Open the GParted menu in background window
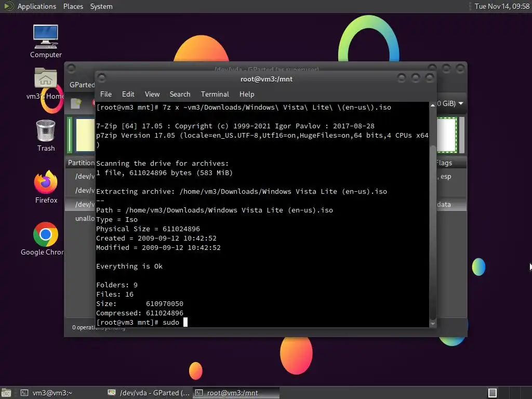The image size is (532, 399). tap(82, 85)
